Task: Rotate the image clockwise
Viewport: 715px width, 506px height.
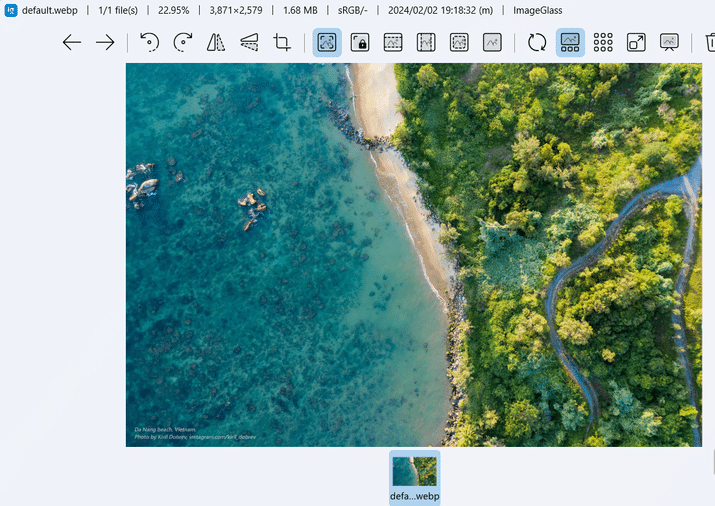Action: 183,42
